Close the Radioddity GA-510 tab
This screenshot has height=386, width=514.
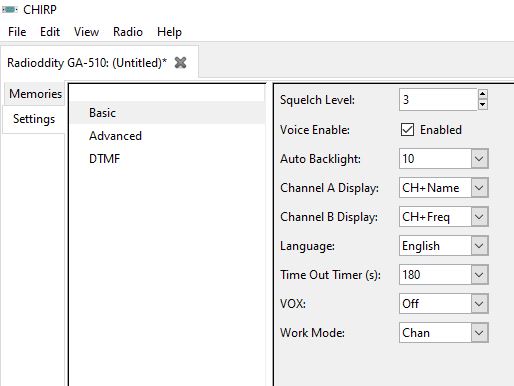point(180,62)
